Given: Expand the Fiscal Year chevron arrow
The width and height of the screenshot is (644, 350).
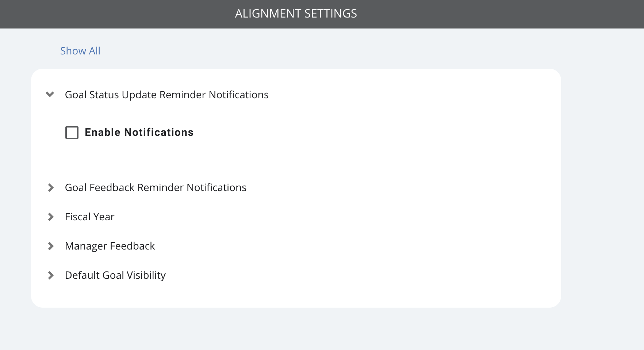Looking at the screenshot, I should (51, 217).
